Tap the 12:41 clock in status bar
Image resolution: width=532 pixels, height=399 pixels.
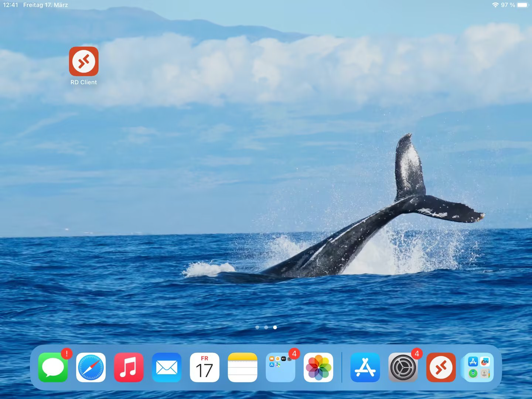(x=10, y=5)
